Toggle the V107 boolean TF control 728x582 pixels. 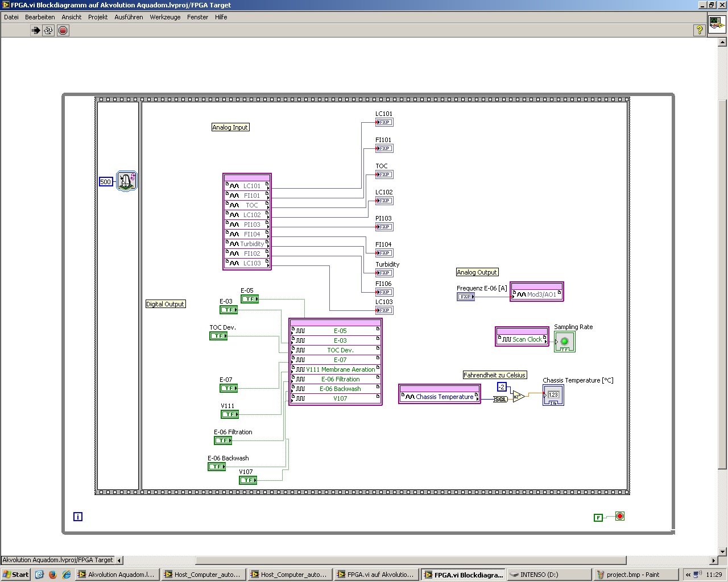(x=248, y=480)
